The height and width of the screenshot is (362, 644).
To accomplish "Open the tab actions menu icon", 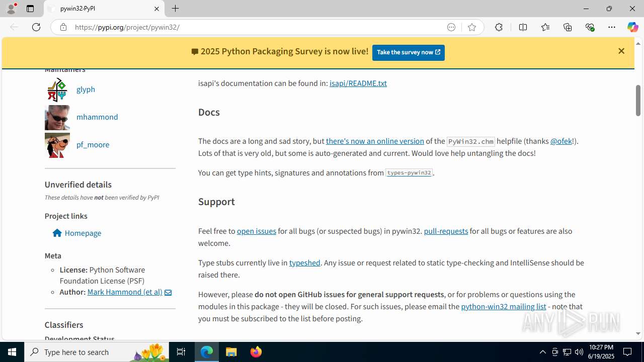I will pyautogui.click(x=30, y=9).
